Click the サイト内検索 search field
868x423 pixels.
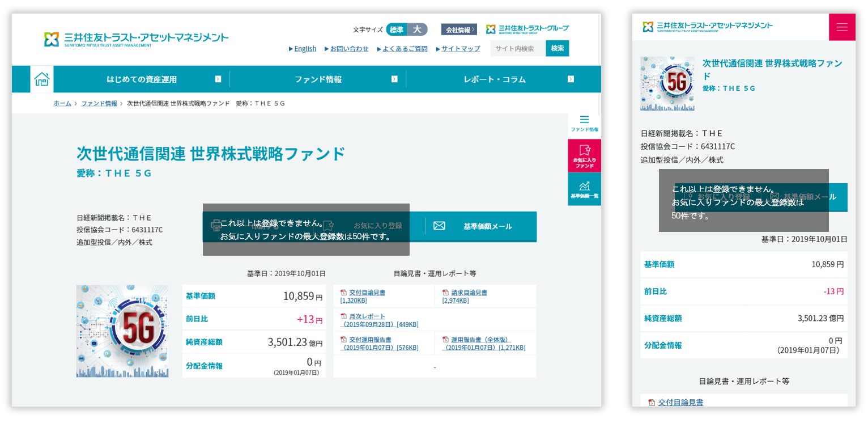(518, 48)
